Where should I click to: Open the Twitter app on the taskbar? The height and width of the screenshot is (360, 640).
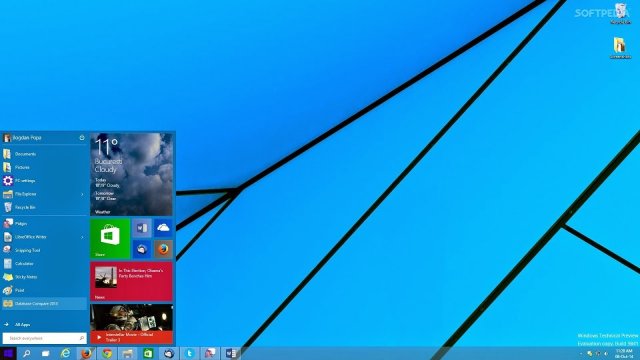189,353
